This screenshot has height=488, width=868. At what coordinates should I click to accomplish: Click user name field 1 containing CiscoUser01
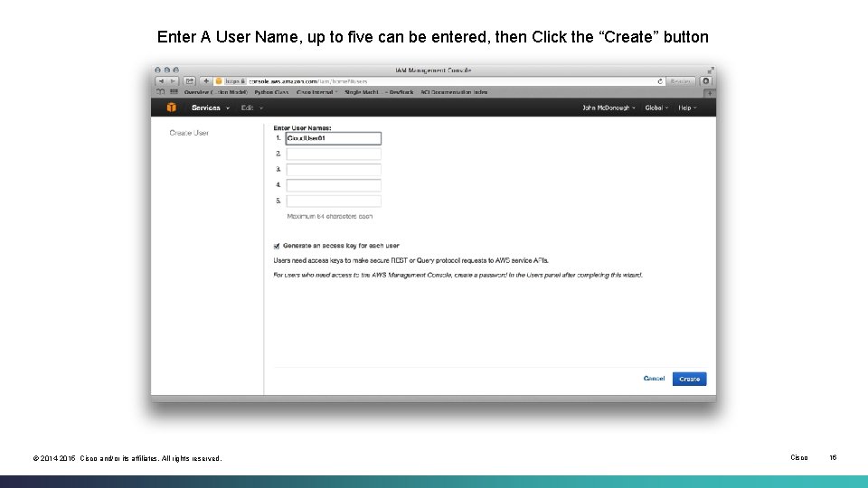[334, 138]
